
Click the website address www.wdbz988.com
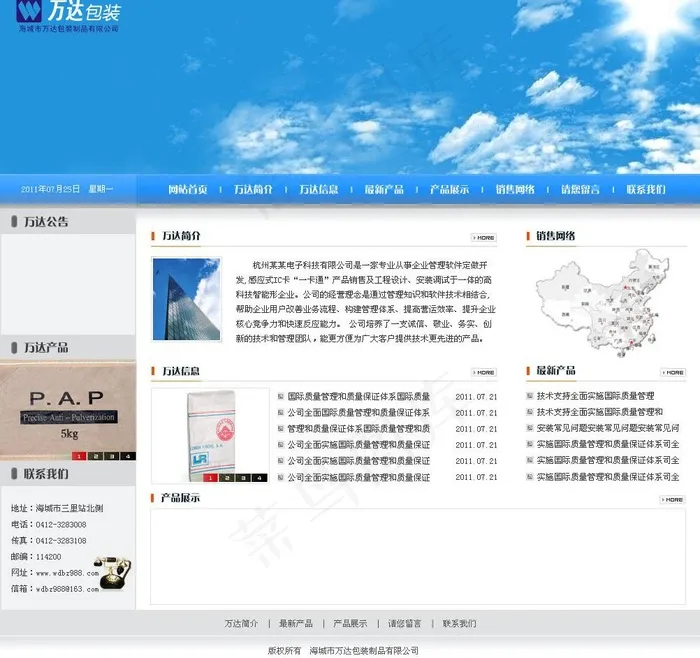[x=67, y=573]
